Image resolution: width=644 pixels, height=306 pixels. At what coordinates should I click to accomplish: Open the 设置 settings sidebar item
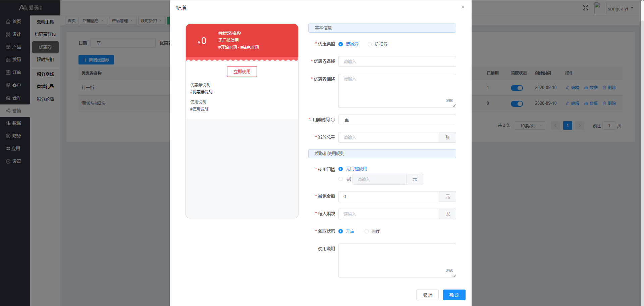click(13, 161)
